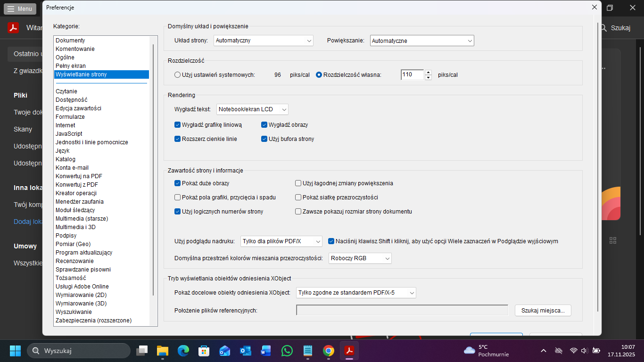Viewport: 644px width, 362px height.
Task: Click the custom resolution value field
Action: click(x=412, y=74)
